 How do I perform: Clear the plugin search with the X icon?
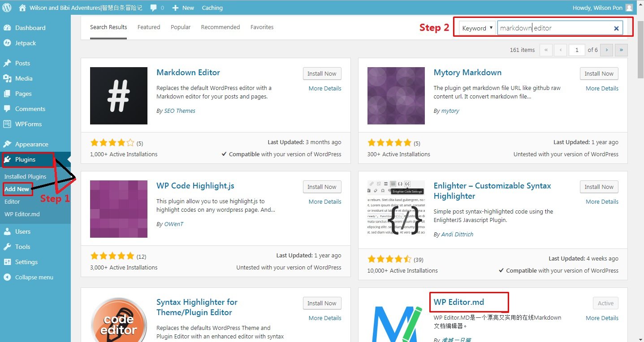pos(616,28)
